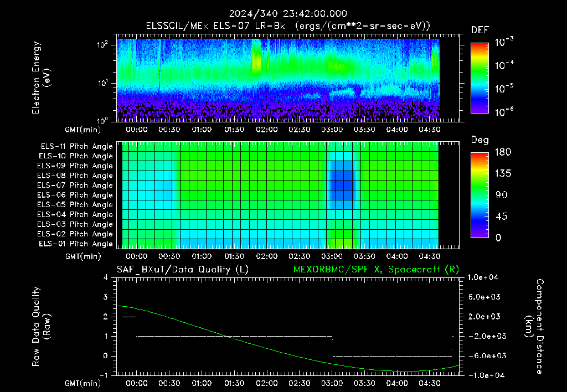Click the 135 tick label on Deg colorbar

(503, 174)
